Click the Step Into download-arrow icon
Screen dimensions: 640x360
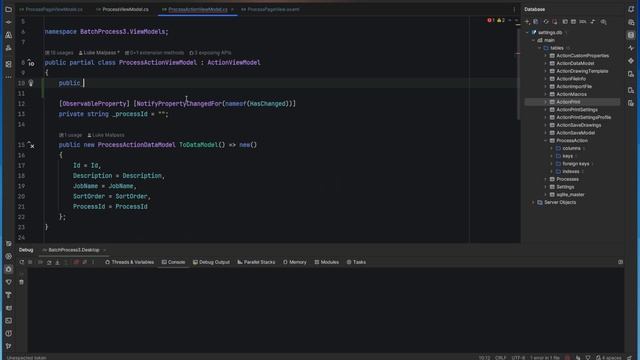click(58, 262)
